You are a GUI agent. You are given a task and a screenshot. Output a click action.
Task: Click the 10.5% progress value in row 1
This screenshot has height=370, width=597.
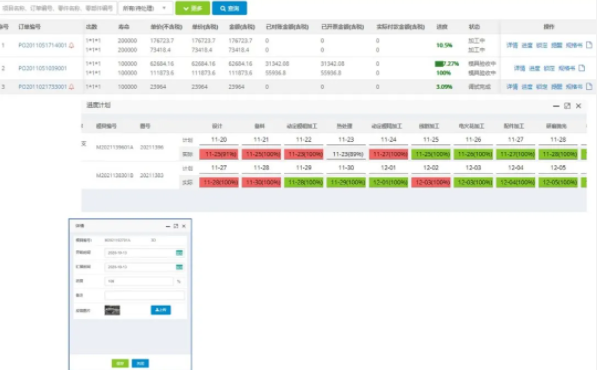pos(444,45)
